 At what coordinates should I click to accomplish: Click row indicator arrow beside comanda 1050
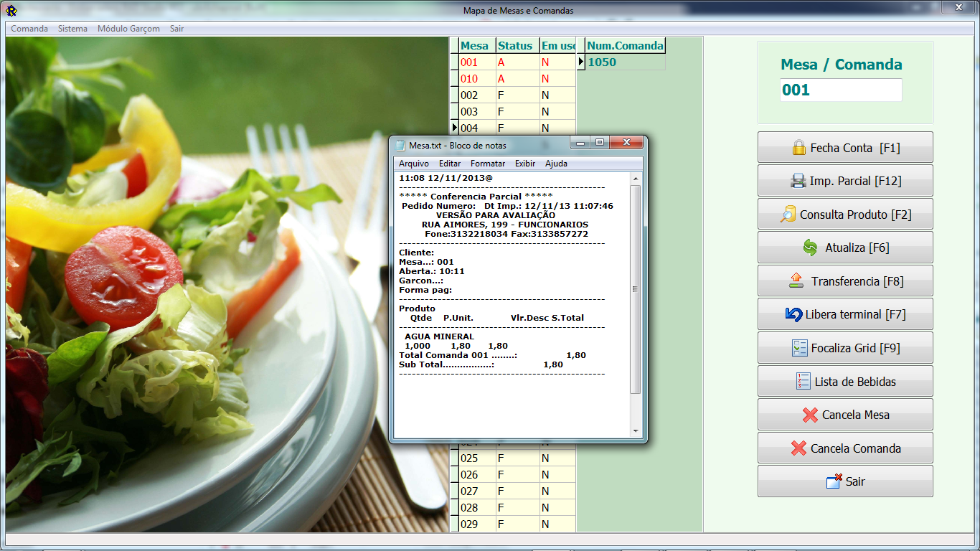[x=581, y=62]
